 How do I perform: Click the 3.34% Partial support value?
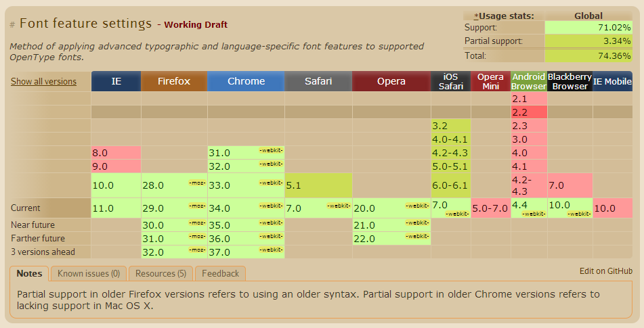(588, 41)
